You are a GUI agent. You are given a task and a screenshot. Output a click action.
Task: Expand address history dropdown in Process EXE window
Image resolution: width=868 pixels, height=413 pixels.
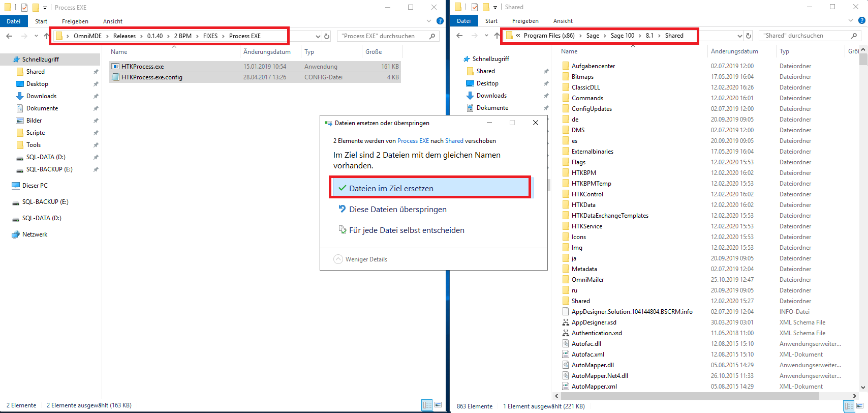pyautogui.click(x=318, y=36)
